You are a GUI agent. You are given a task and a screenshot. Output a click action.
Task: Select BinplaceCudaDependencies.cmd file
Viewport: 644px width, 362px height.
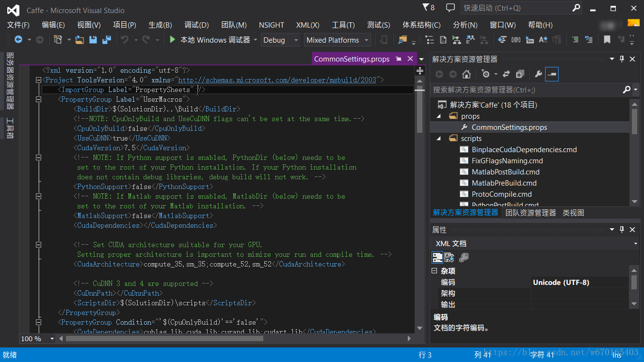click(524, 150)
